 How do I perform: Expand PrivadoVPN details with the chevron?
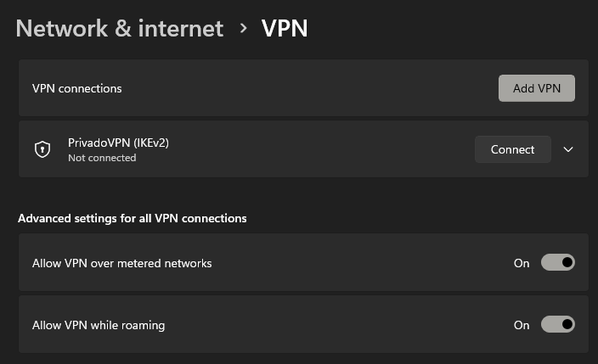click(568, 149)
